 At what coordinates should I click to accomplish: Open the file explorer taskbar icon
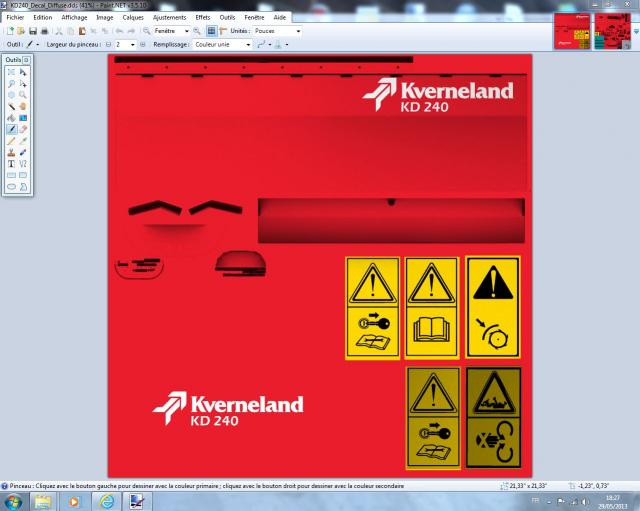click(43, 501)
